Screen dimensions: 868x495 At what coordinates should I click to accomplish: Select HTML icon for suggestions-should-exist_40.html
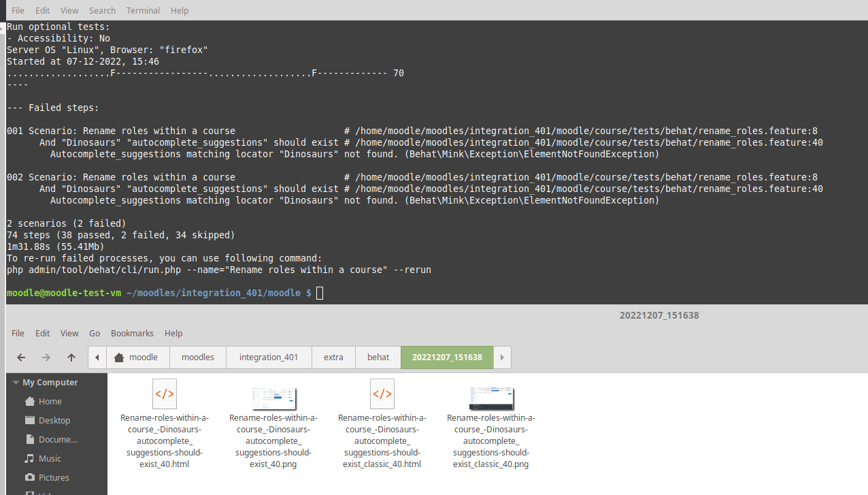[165, 394]
